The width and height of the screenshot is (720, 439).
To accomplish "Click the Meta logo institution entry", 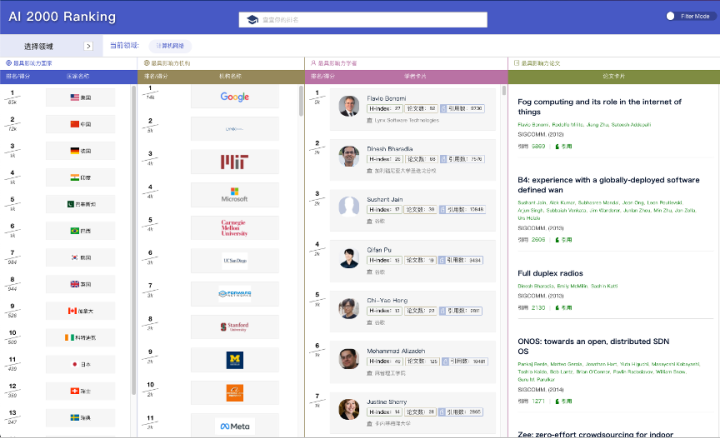I will [235, 426].
